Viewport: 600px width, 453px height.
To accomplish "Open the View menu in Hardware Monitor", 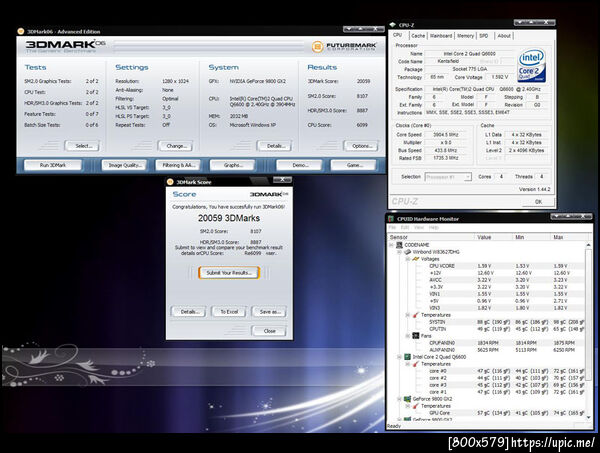I will click(x=419, y=227).
